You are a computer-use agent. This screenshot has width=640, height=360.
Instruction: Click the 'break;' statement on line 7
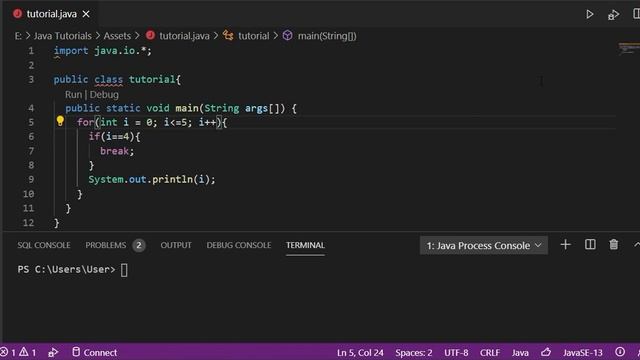[x=117, y=151]
